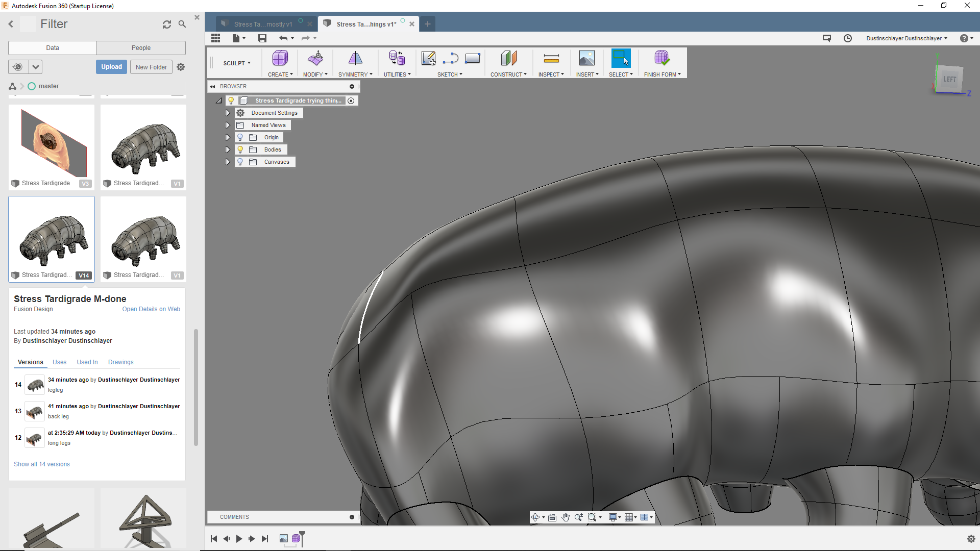Select the sketch Line/arc tool icon
The height and width of the screenshot is (551, 980).
click(x=450, y=58)
